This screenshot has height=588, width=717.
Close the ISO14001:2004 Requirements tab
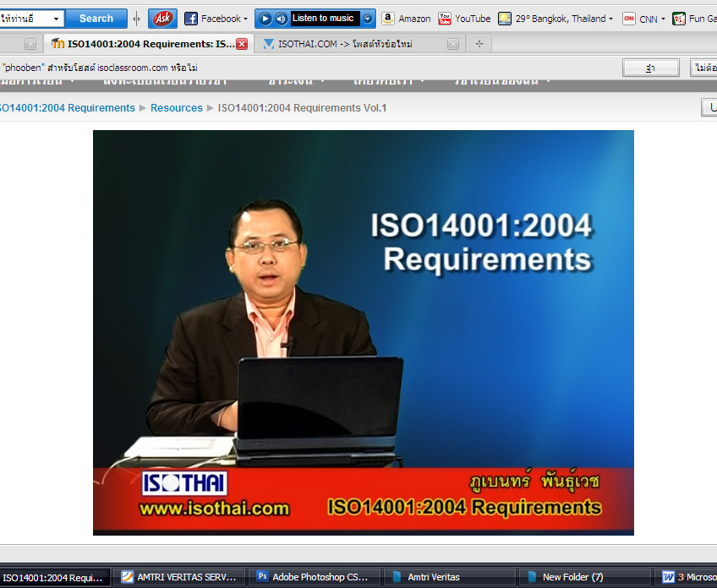(x=243, y=44)
